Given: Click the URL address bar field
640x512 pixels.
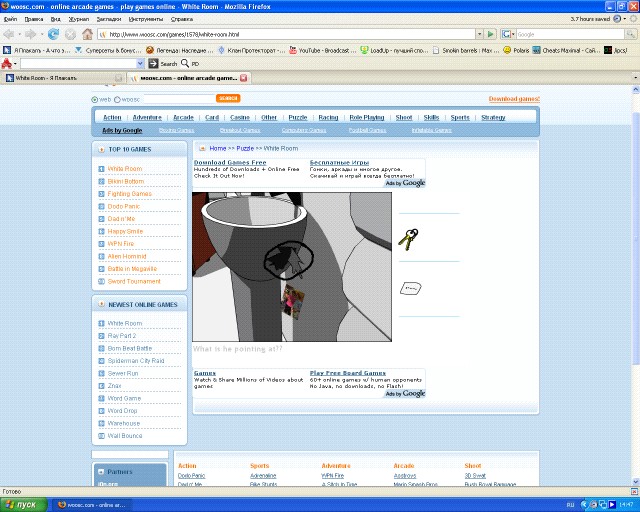Looking at the screenshot, I should point(286,34).
